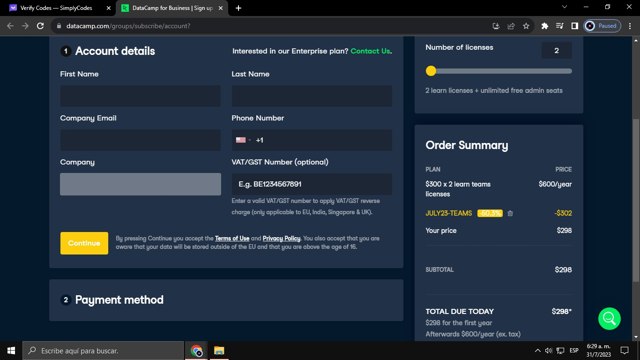This screenshot has width=640, height=360.
Task: Toggle the Chrome side panel icon
Action: coord(575,26)
